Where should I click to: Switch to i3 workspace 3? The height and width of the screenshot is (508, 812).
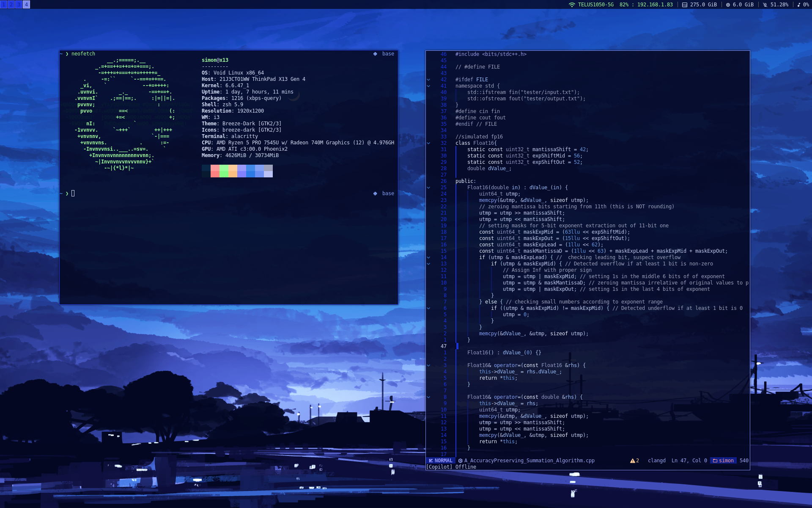pos(19,5)
